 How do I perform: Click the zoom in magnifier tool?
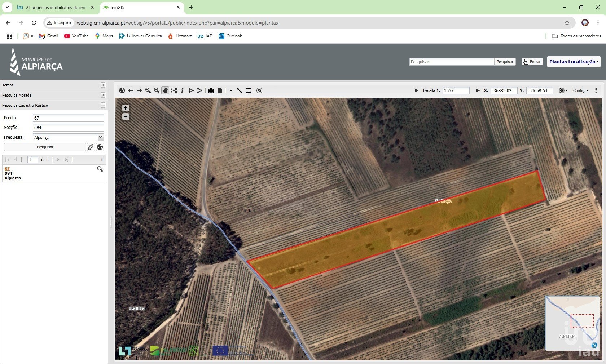pyautogui.click(x=148, y=90)
